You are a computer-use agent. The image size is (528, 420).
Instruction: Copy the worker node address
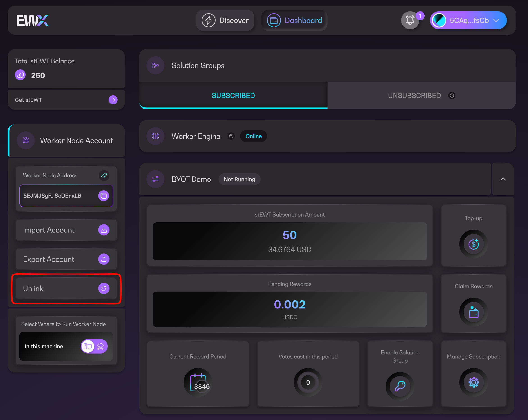pos(104,196)
